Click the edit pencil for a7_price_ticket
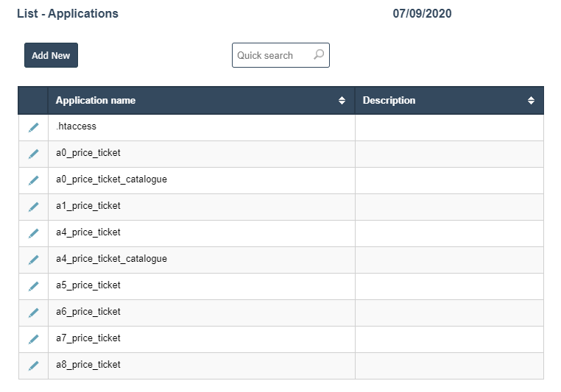Image resolution: width=561 pixels, height=392 pixels. tap(33, 339)
